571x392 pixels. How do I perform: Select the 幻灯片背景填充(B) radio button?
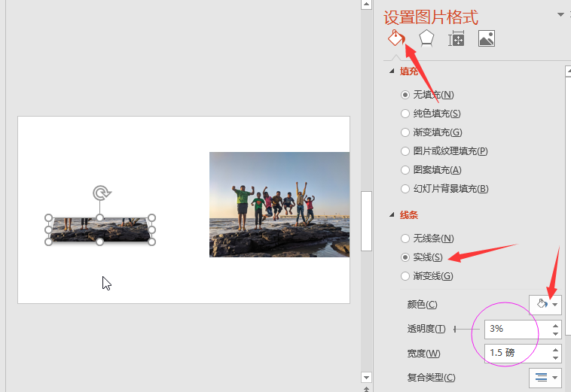click(x=405, y=189)
